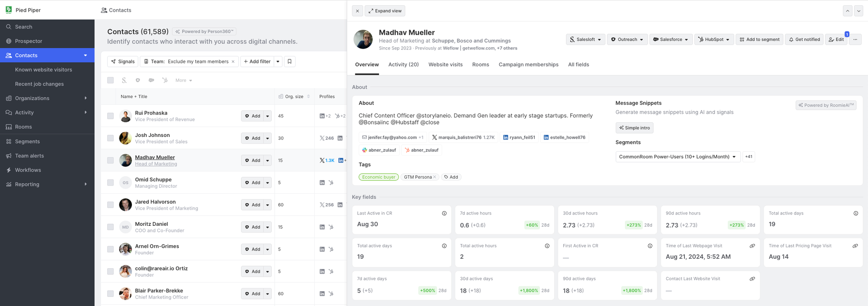Open the more options ellipsis menu
The width and height of the screenshot is (868, 306).
click(855, 39)
